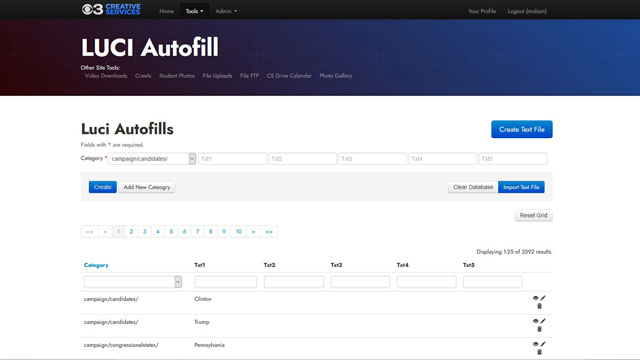Click the Pennsylvania cell text

(x=209, y=345)
